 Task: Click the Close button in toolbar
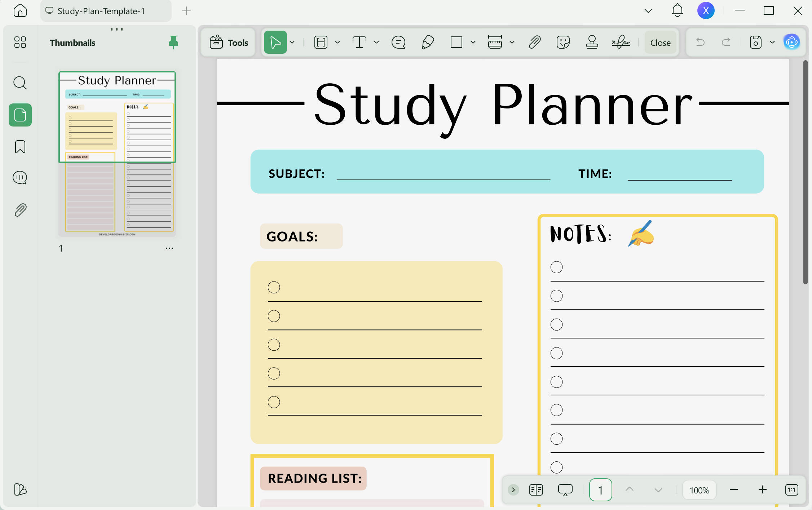point(661,43)
